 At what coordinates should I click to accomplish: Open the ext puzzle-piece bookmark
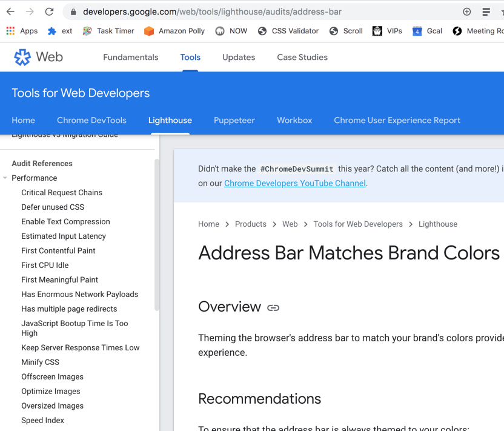[60, 31]
